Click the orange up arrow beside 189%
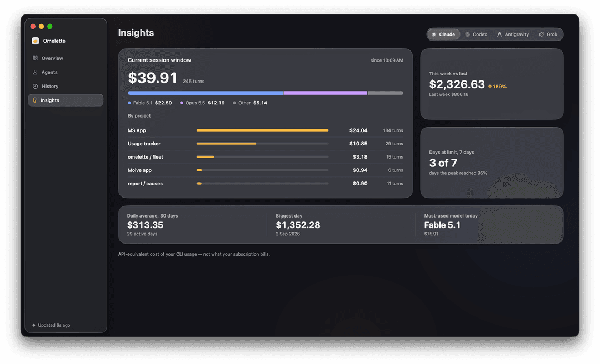This screenshot has width=600, height=364. pyautogui.click(x=490, y=87)
